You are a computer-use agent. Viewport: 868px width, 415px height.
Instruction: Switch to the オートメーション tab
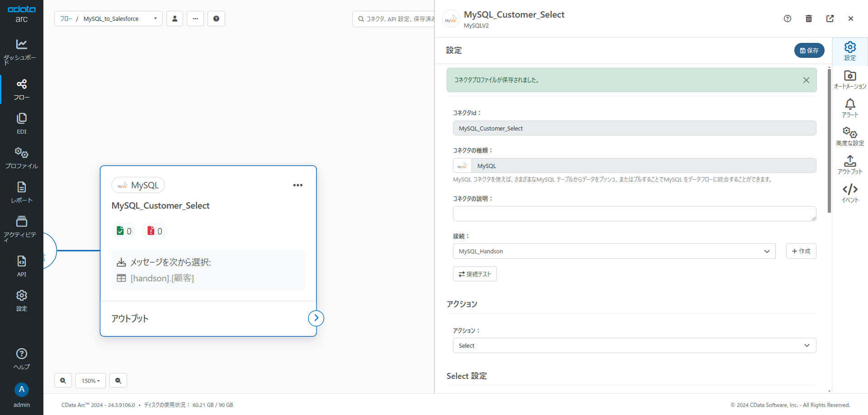pos(850,79)
